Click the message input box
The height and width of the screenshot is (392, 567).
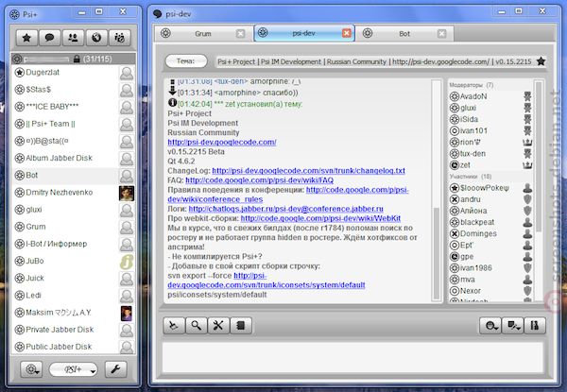pos(352,357)
